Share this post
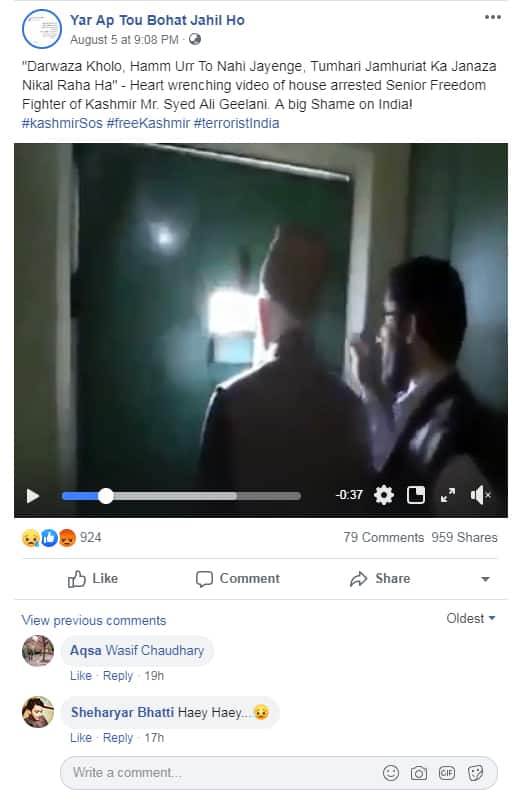The image size is (521, 790). [x=380, y=578]
